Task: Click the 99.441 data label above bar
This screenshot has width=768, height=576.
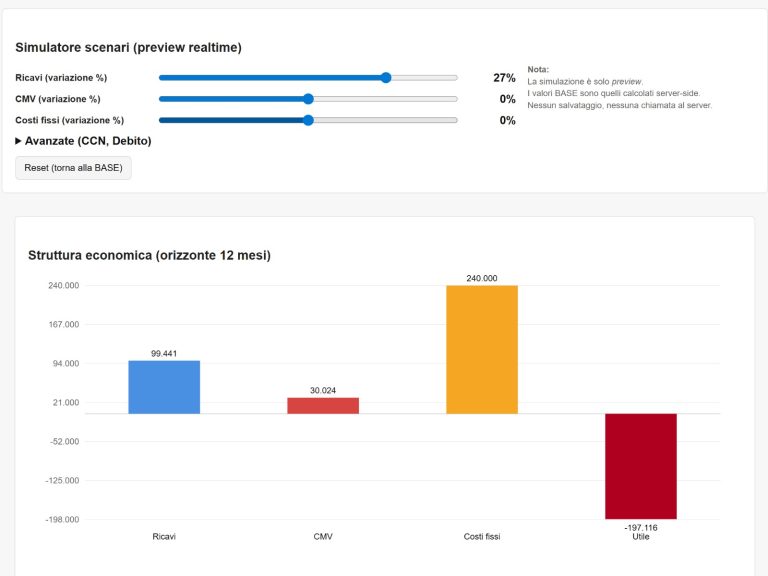Action: click(164, 353)
